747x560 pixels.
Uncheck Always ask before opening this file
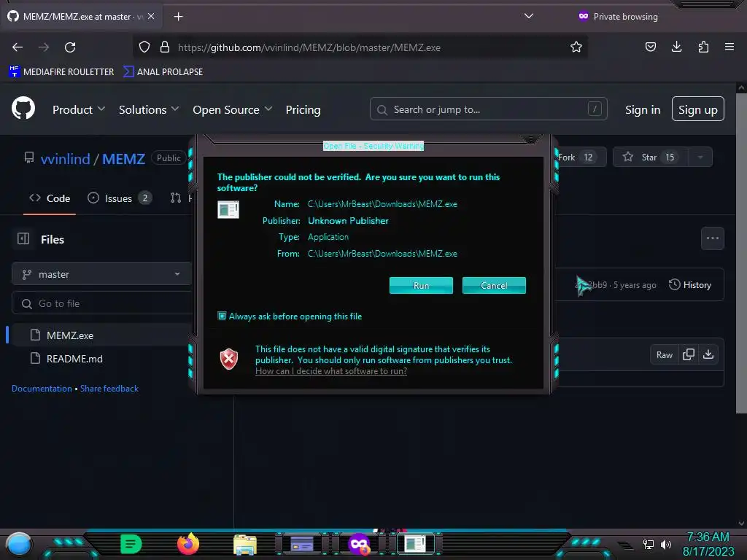pos(222,316)
